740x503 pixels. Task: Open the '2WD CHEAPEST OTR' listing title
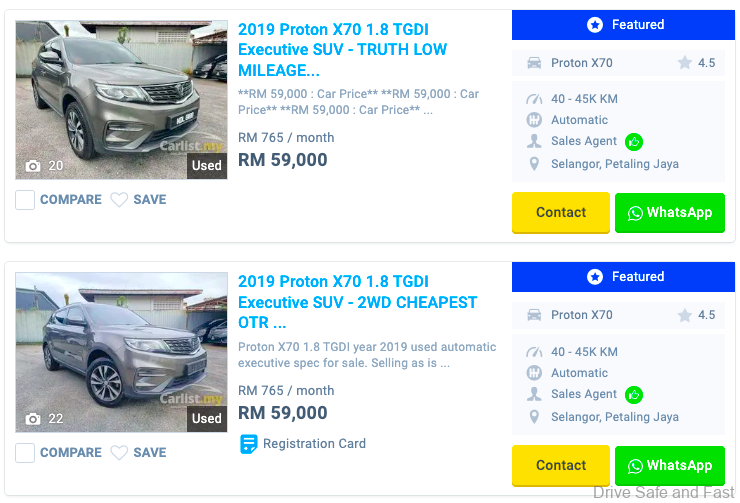tap(357, 302)
